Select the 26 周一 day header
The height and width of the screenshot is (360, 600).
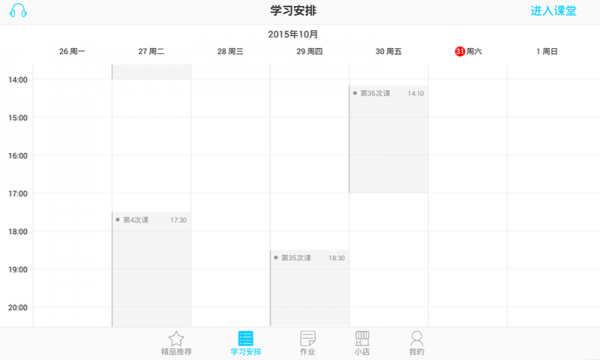point(72,51)
